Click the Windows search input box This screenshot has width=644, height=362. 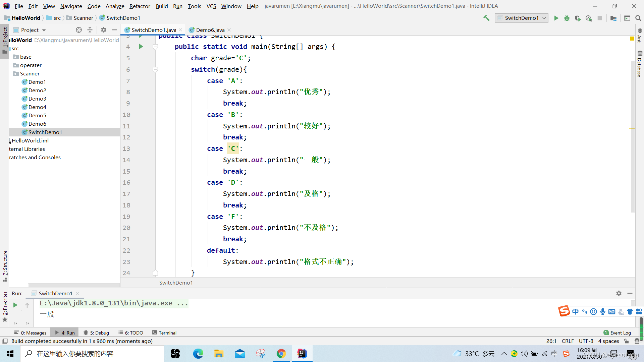pos(92,354)
